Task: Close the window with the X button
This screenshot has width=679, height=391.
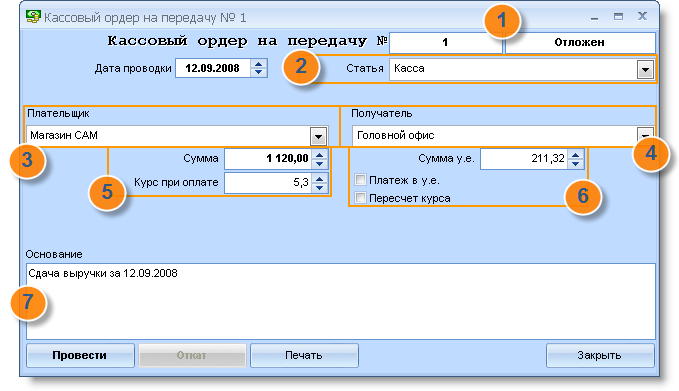Action: pos(643,16)
